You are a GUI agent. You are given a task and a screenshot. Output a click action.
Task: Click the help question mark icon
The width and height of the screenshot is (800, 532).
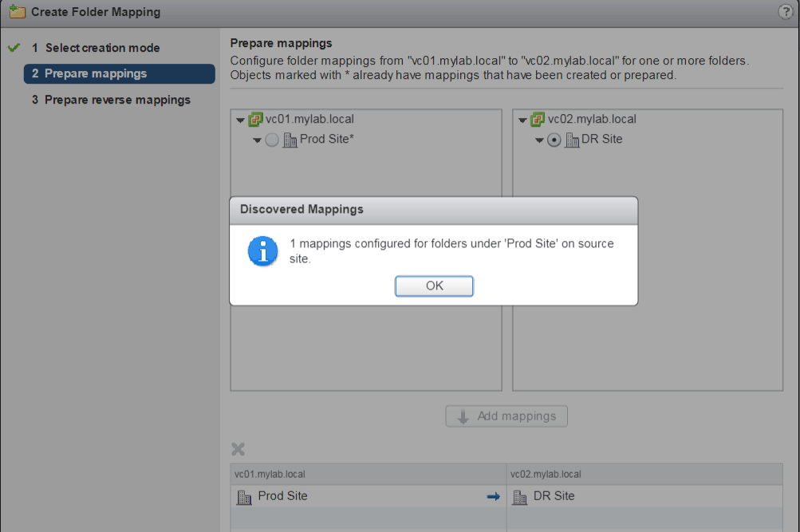(x=784, y=12)
